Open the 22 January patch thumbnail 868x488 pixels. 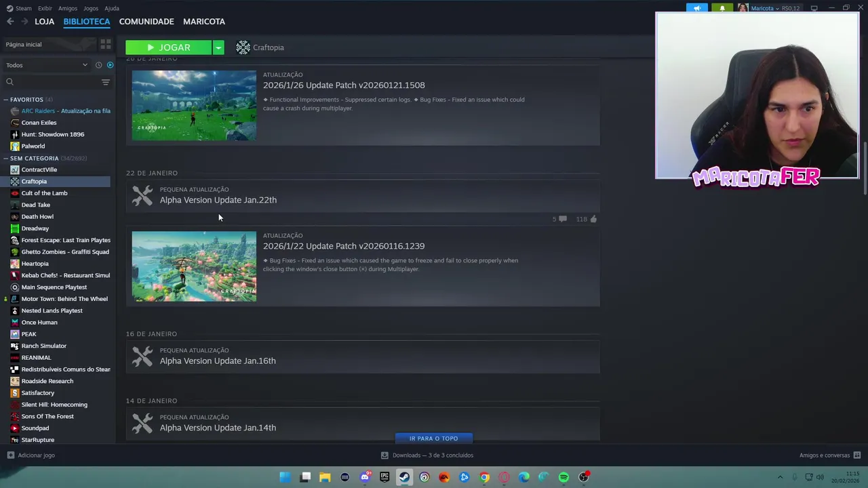[x=194, y=266]
